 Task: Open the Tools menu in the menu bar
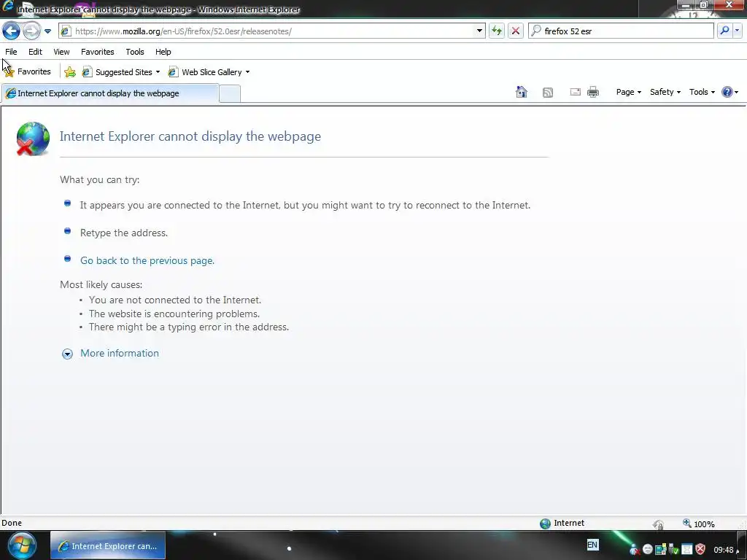click(135, 52)
